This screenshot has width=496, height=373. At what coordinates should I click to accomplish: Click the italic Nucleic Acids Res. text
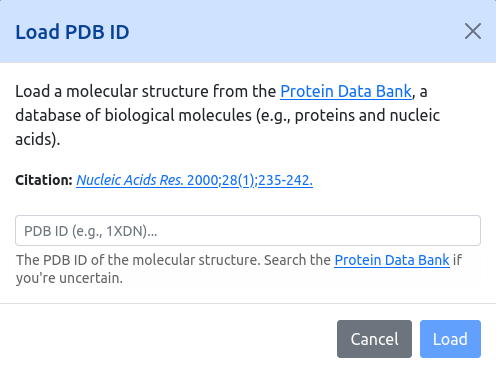pos(130,180)
